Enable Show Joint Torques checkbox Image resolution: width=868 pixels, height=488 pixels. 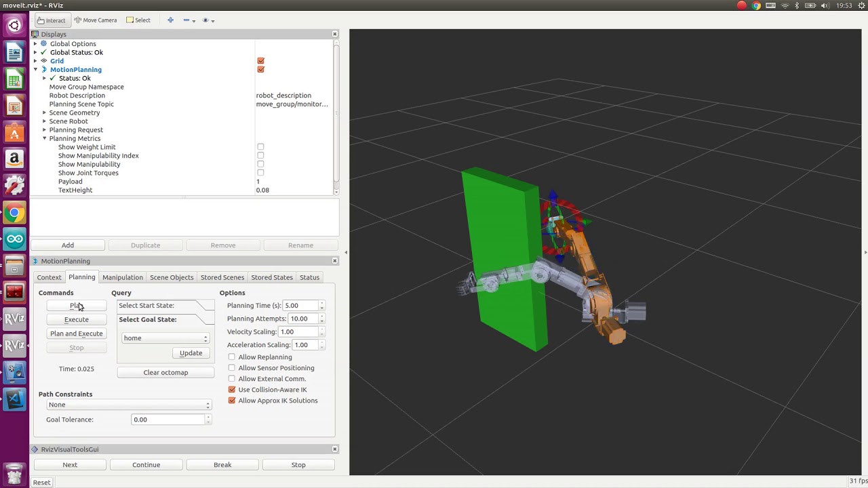tap(260, 173)
